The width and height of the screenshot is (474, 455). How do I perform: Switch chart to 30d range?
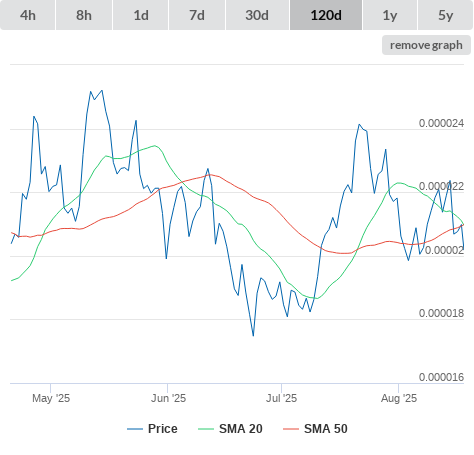pyautogui.click(x=257, y=15)
